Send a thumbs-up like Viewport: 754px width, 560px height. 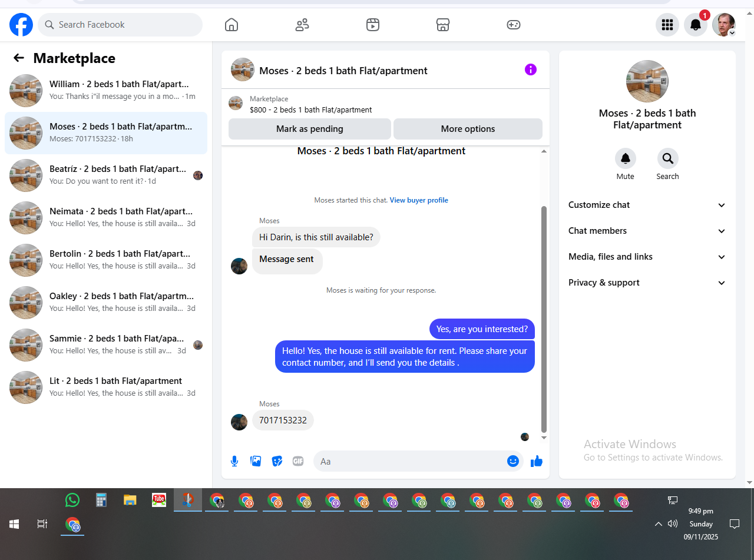537,461
